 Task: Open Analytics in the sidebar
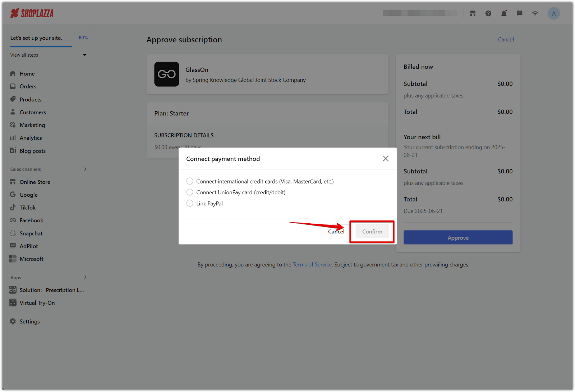31,138
